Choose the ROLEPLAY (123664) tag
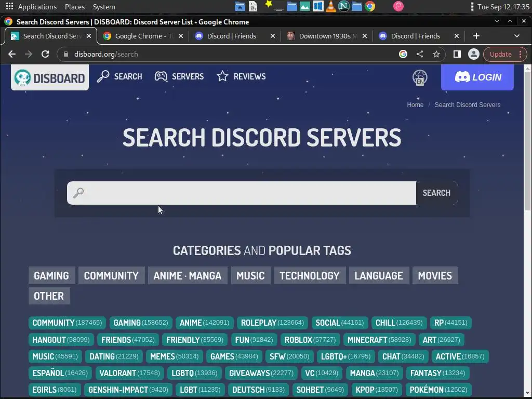Screen dimensions: 532x399 pyautogui.click(x=272, y=323)
